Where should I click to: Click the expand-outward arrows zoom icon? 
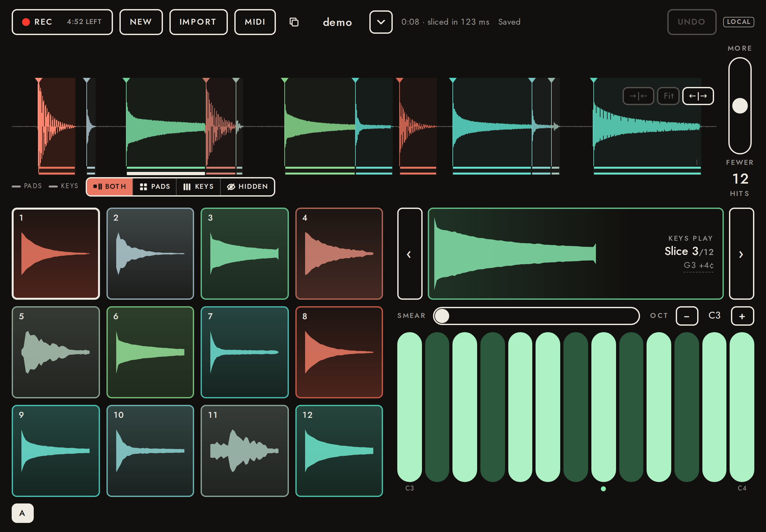pyautogui.click(x=698, y=96)
